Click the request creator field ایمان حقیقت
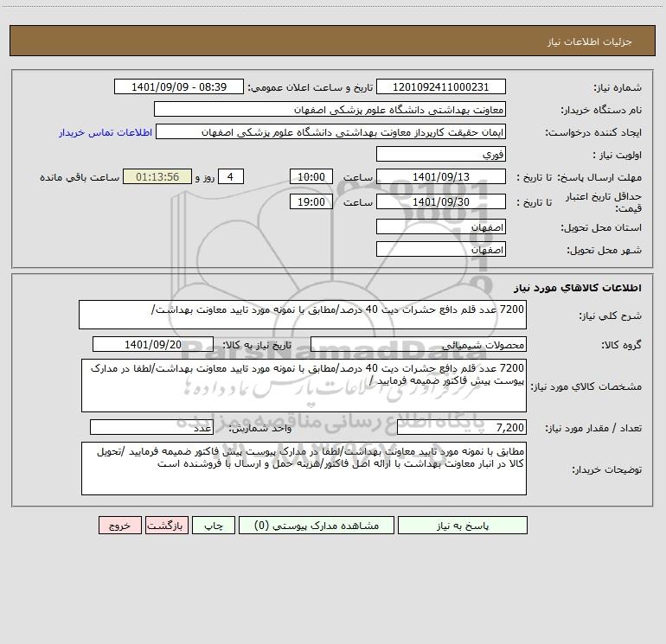Viewport: 666px width, 644px height. tap(331, 131)
